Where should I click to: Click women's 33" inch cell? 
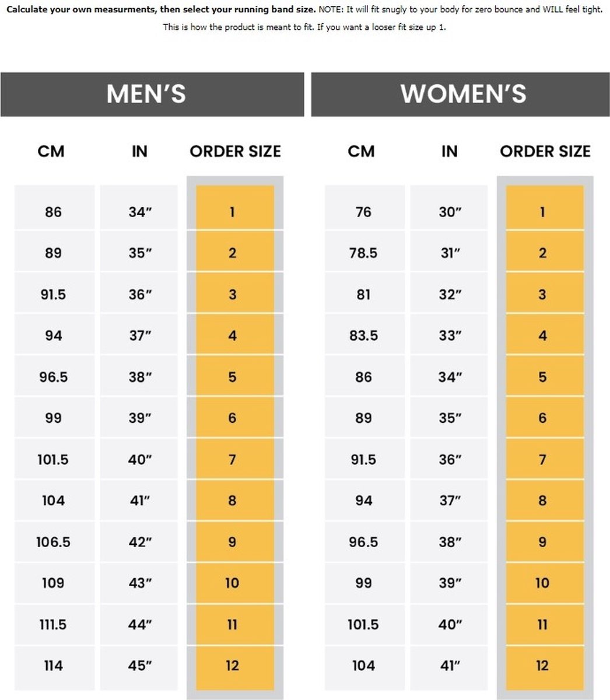[449, 335]
